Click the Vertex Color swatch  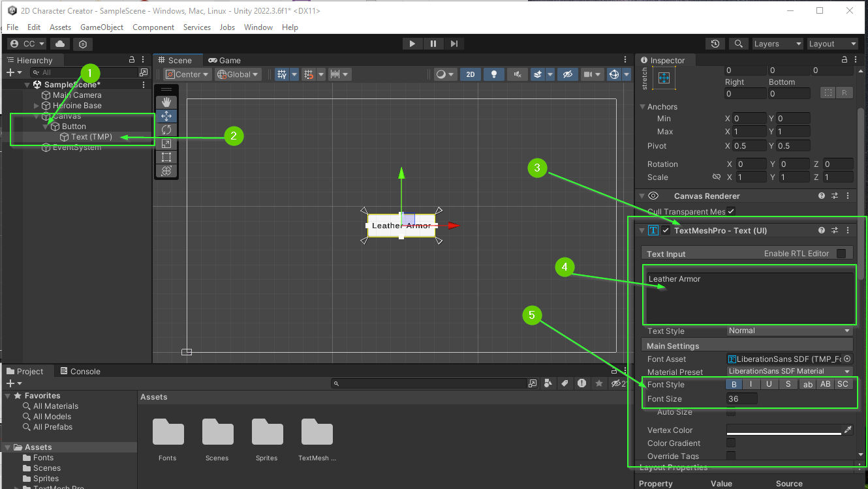coord(784,430)
